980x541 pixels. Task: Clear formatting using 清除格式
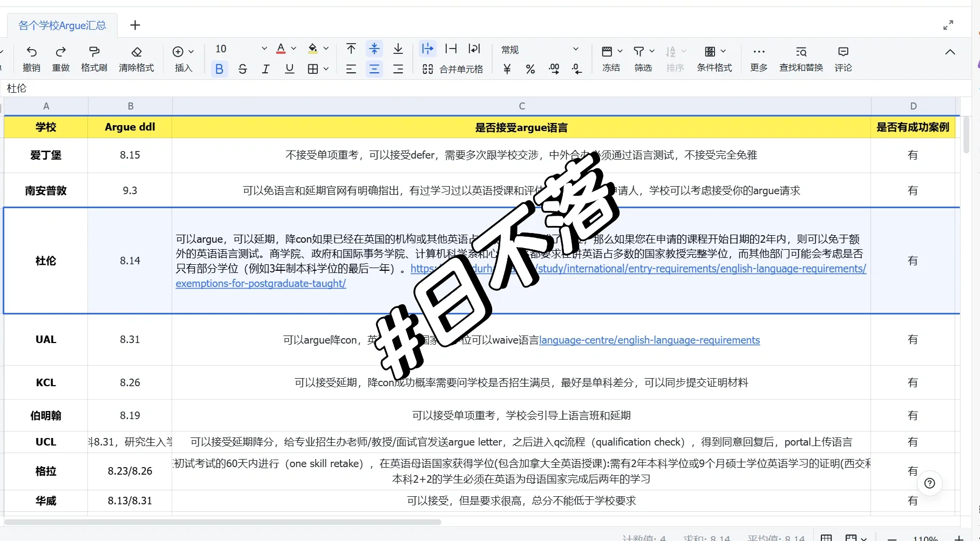point(136,59)
